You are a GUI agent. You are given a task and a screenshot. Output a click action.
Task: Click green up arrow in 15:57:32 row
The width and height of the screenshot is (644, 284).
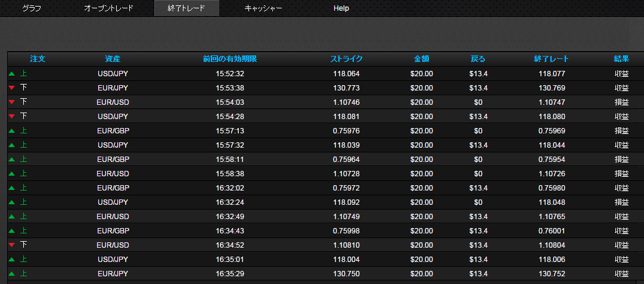click(12, 145)
